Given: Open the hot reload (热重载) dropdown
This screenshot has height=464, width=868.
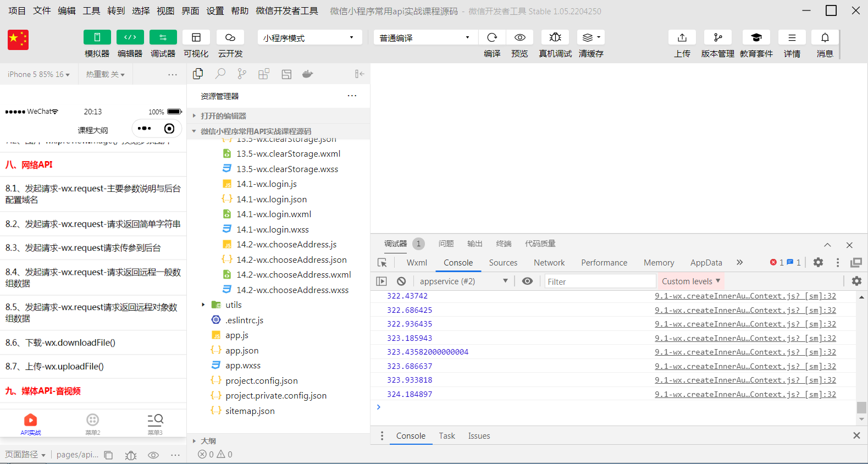Looking at the screenshot, I should [105, 74].
